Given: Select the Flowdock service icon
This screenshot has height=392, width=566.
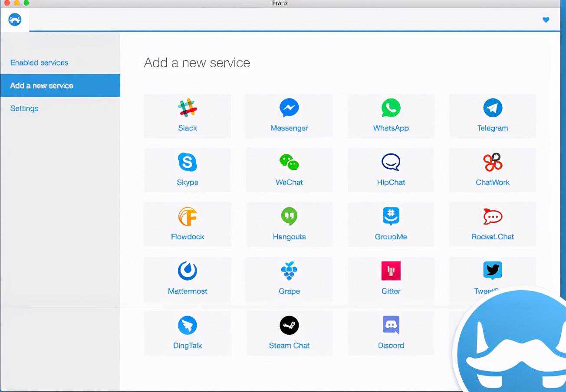Looking at the screenshot, I should coord(188,217).
